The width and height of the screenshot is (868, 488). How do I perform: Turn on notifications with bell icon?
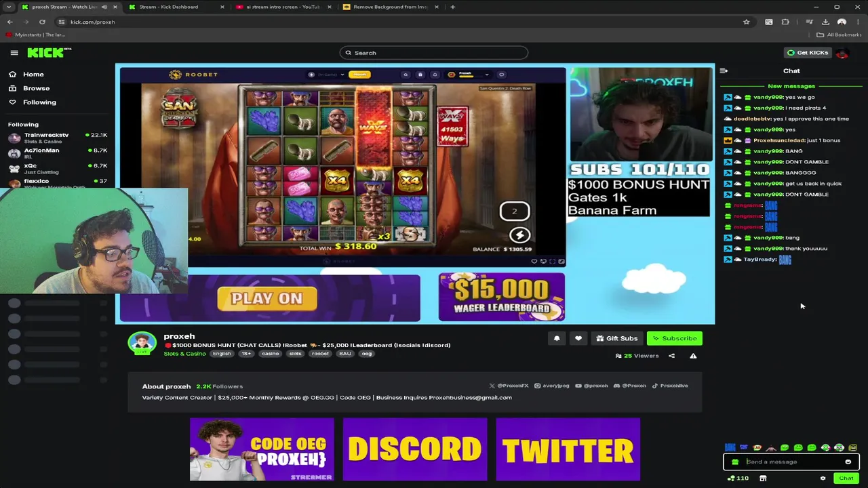tap(557, 338)
